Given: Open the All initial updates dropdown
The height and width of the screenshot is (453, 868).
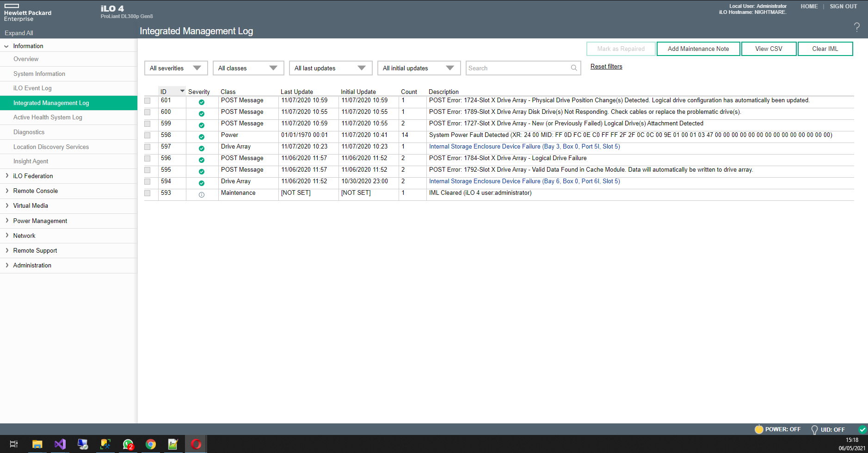Looking at the screenshot, I should coord(419,68).
